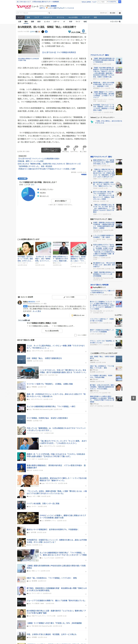The height and width of the screenshot is (644, 138).
Task: Select the ランキング tab
Action: pos(86,17)
